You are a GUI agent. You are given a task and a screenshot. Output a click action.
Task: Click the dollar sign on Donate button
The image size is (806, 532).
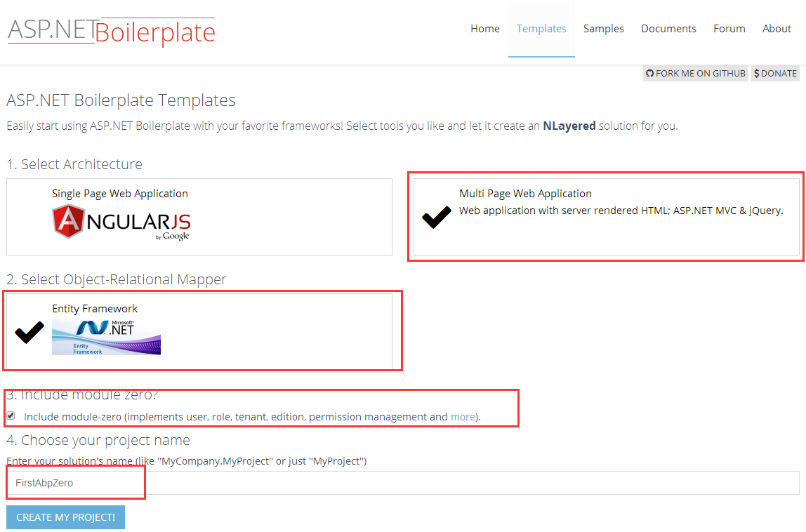[x=757, y=74]
